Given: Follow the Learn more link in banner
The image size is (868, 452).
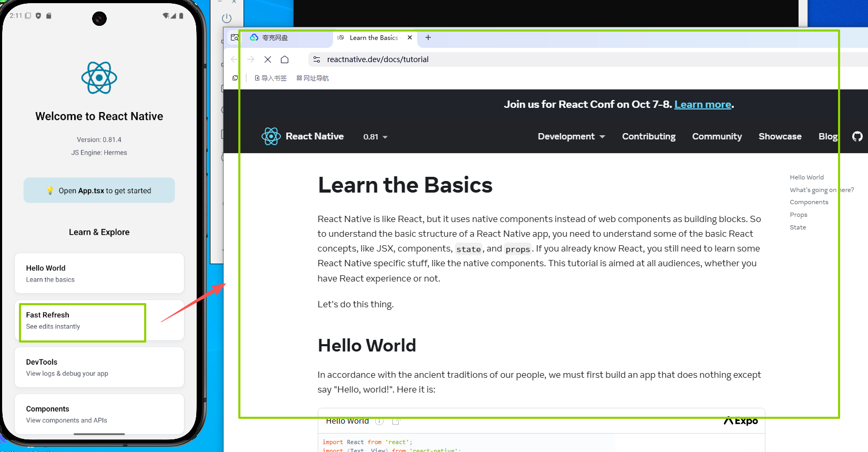Looking at the screenshot, I should click(703, 104).
